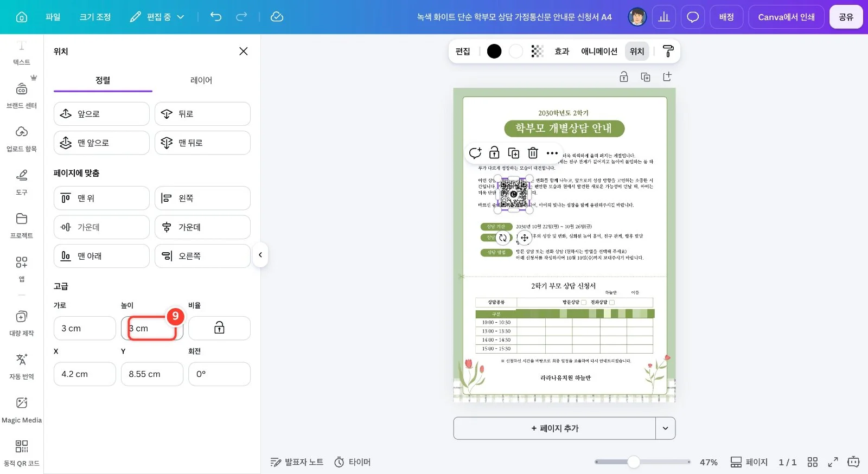Toggle the 비율 aspect ratio lock
The image size is (868, 474).
219,328
